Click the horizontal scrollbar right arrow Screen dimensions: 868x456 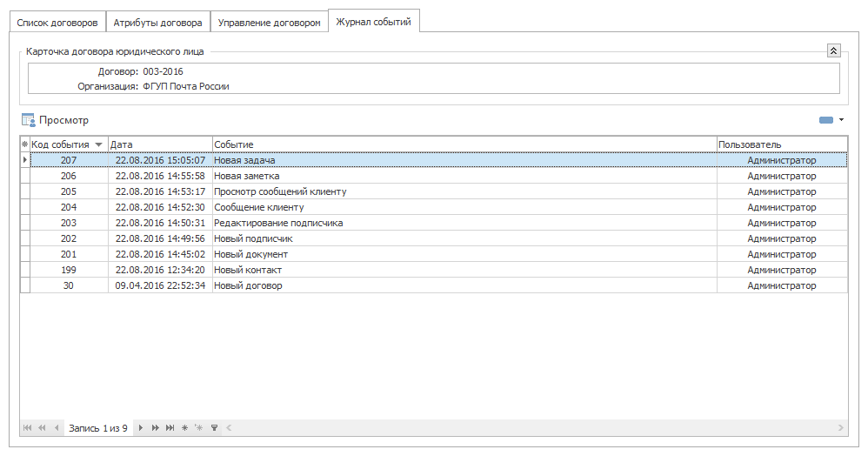pyautogui.click(x=841, y=428)
